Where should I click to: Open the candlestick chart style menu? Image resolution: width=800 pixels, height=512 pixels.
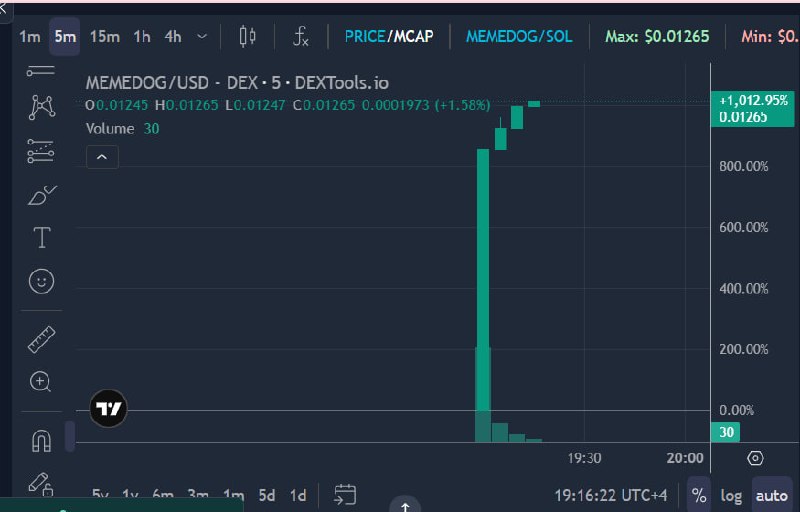point(247,37)
